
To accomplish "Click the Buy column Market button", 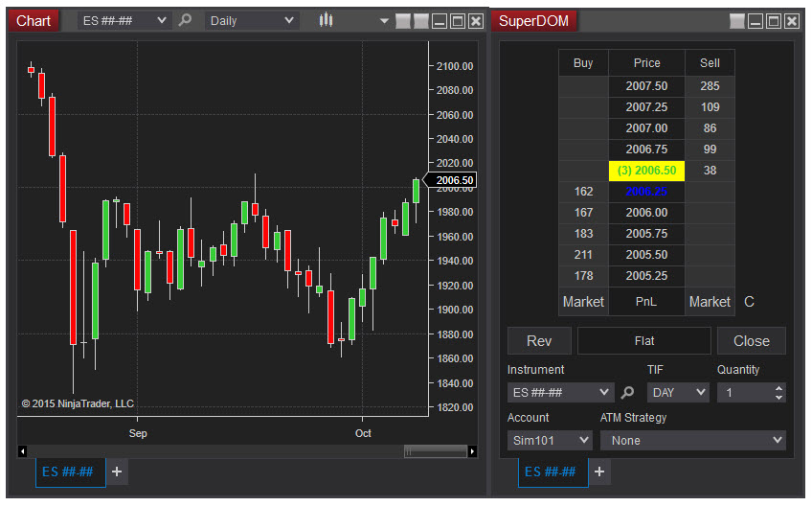I will click(583, 302).
